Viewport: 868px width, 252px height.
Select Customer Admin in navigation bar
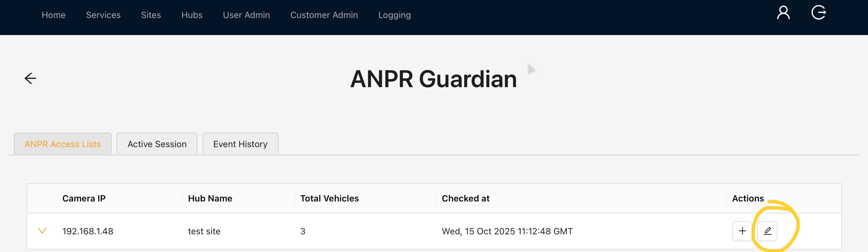click(324, 15)
